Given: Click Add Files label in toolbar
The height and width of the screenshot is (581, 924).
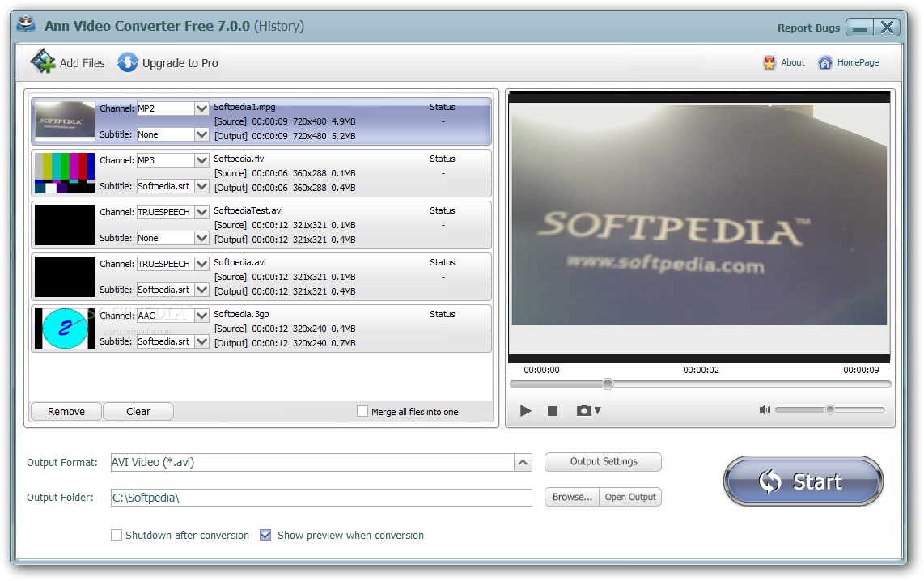Looking at the screenshot, I should coord(82,63).
